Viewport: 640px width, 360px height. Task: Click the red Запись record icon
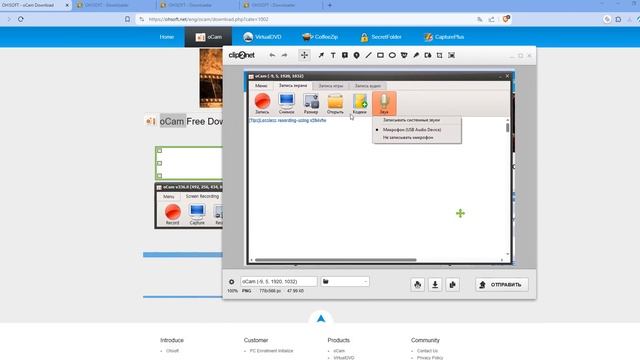(x=262, y=103)
